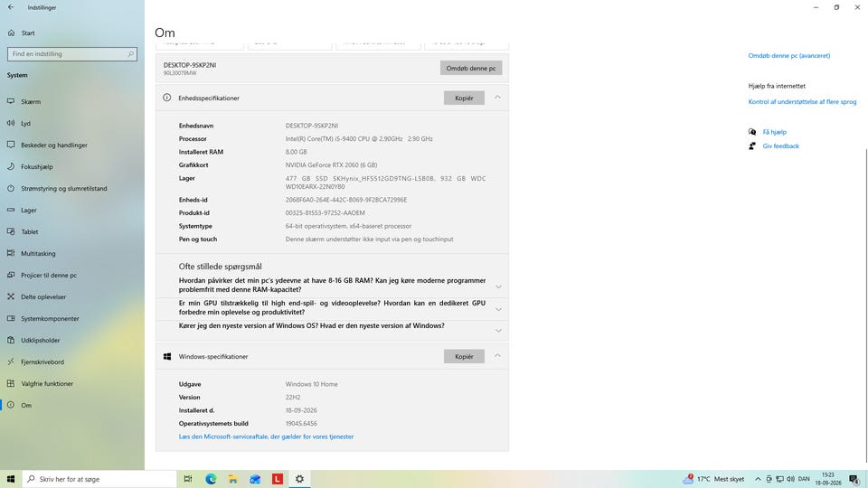The image size is (868, 488).
Task: Click the Giv feedback person icon
Action: (751, 146)
